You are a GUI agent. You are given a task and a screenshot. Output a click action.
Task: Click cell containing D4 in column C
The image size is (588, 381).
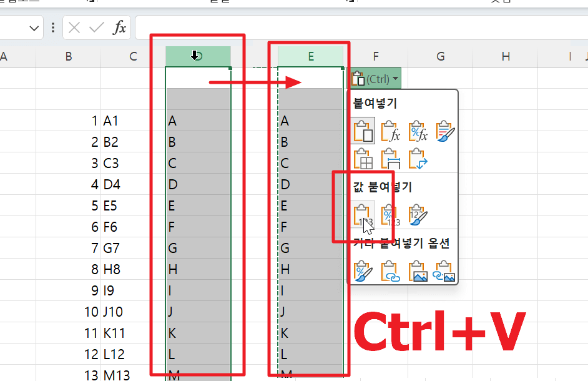(133, 184)
